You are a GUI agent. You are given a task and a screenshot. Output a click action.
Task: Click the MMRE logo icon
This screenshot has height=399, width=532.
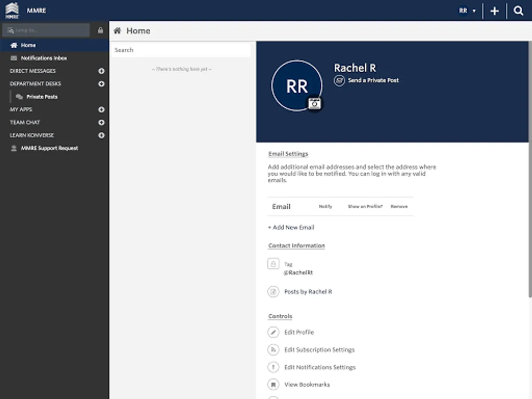pyautogui.click(x=12, y=10)
